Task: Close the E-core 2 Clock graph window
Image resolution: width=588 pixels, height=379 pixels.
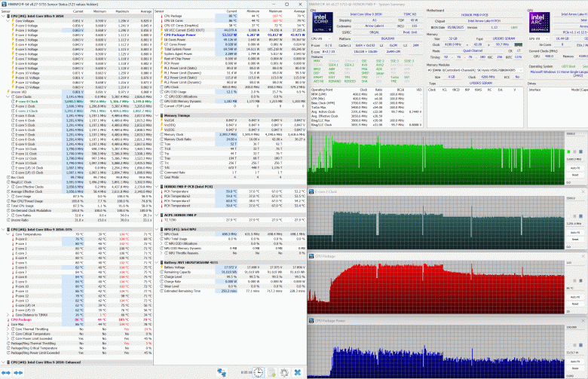Action: click(583, 191)
